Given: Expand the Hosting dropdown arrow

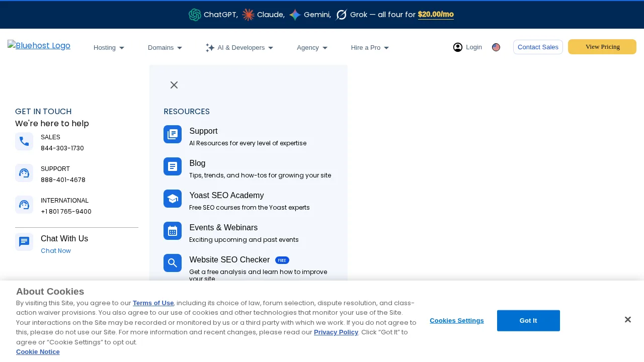Looking at the screenshot, I should [122, 48].
